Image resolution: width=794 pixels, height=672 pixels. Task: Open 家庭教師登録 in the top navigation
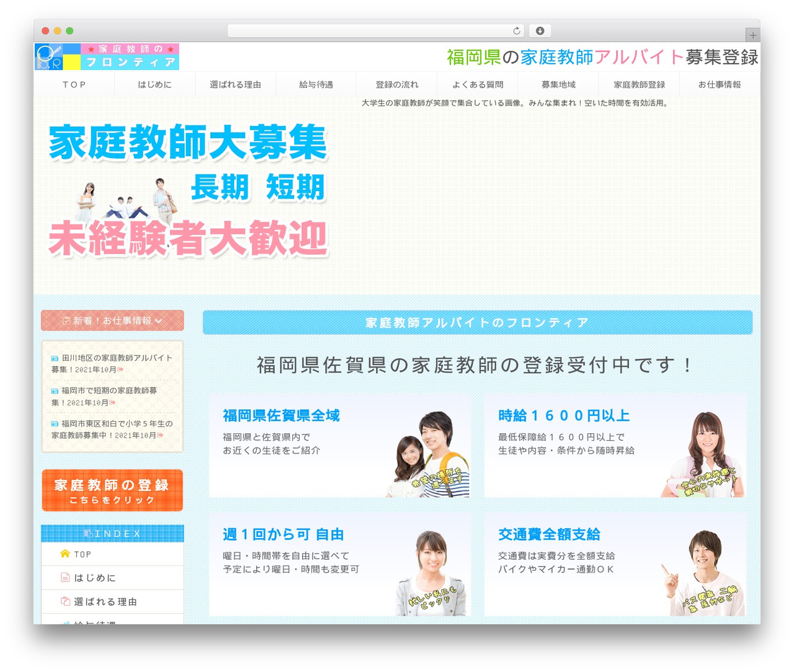tap(639, 84)
